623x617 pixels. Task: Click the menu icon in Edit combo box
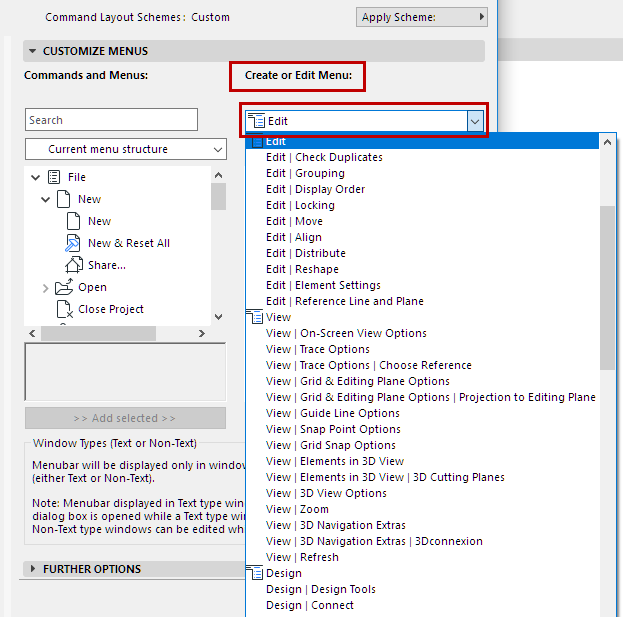tap(256, 121)
